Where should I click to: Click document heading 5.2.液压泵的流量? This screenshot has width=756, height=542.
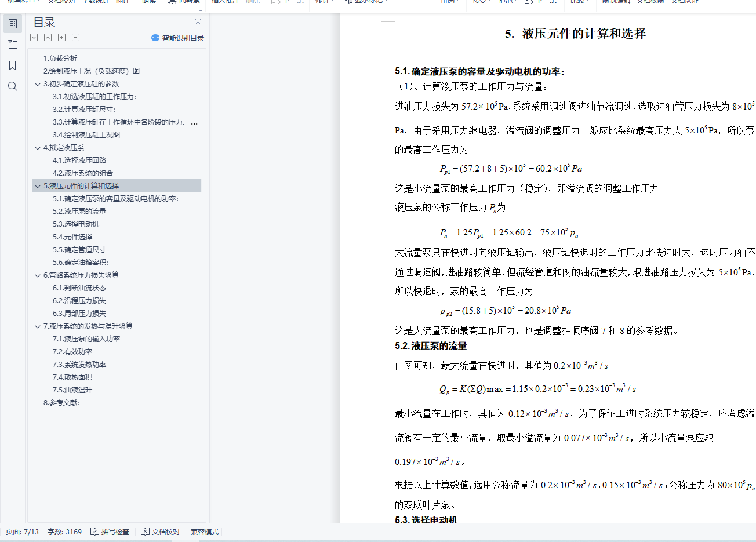pyautogui.click(x=431, y=346)
